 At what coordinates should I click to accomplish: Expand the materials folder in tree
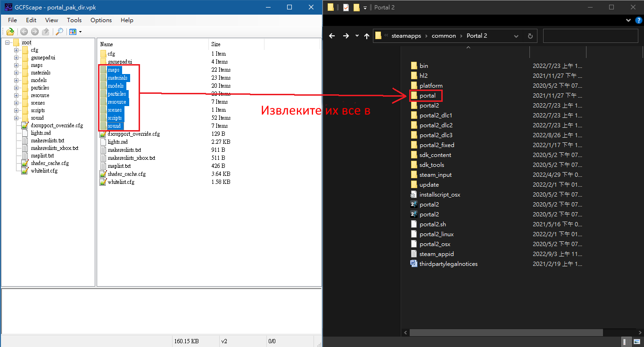pos(16,73)
